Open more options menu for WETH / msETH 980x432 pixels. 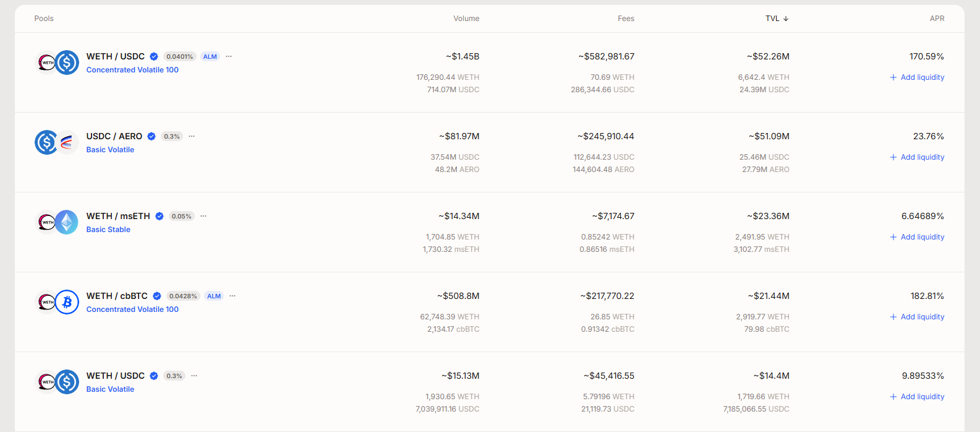203,216
